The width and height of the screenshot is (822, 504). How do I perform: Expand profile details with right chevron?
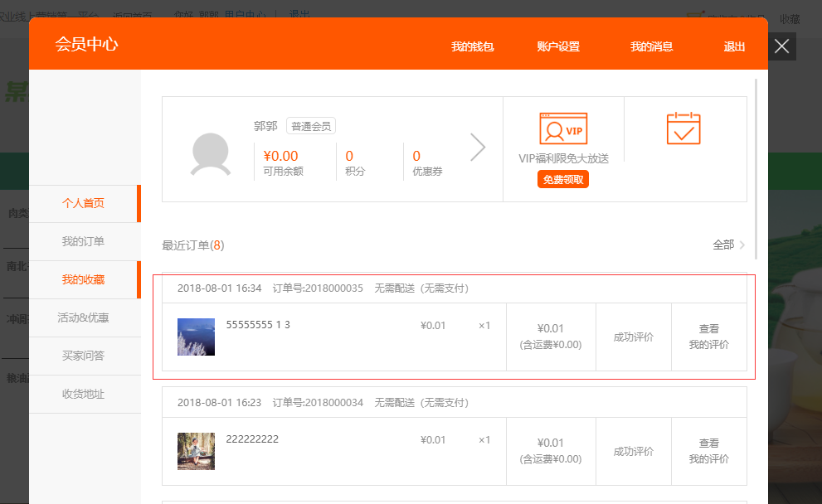pyautogui.click(x=478, y=148)
